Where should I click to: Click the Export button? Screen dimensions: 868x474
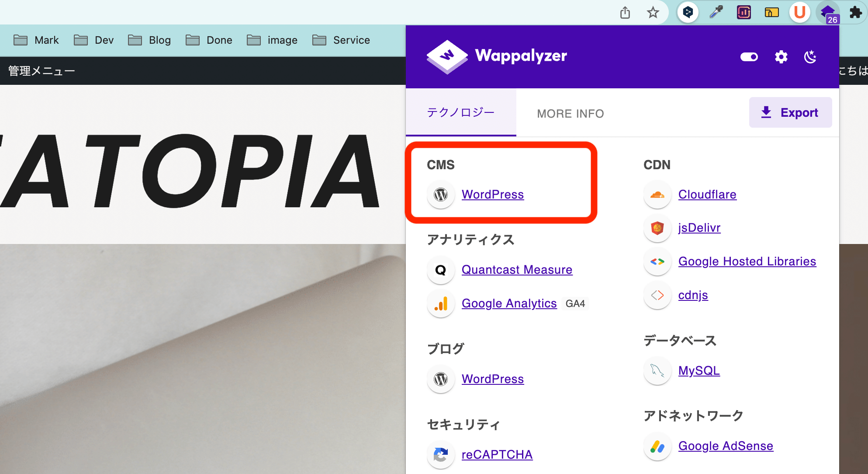tap(791, 112)
